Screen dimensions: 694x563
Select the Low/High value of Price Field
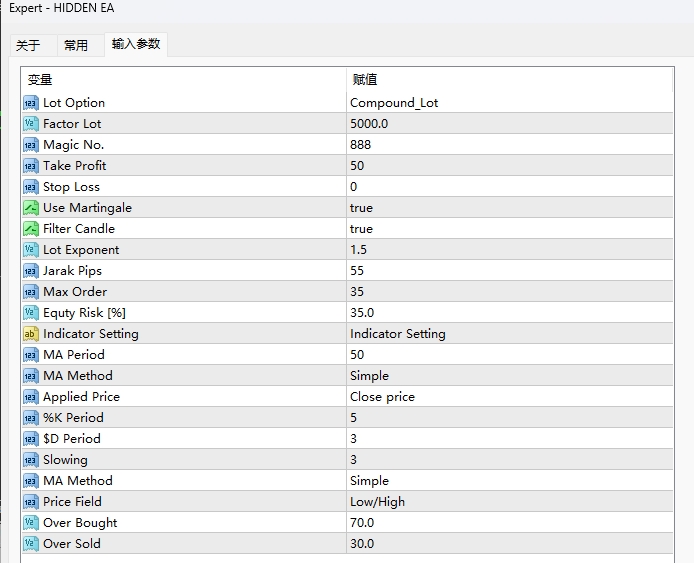point(377,502)
